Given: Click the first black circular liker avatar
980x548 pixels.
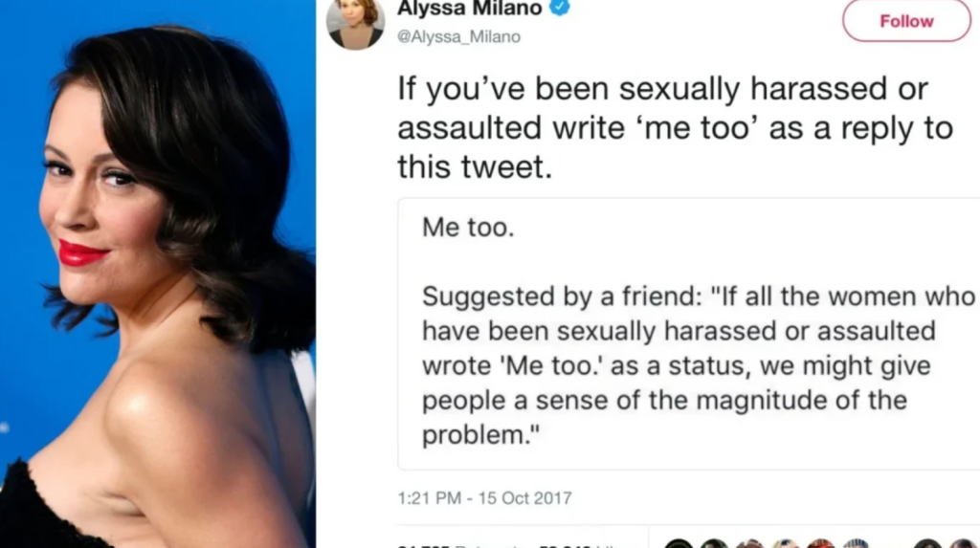Looking at the screenshot, I should click(x=679, y=543).
